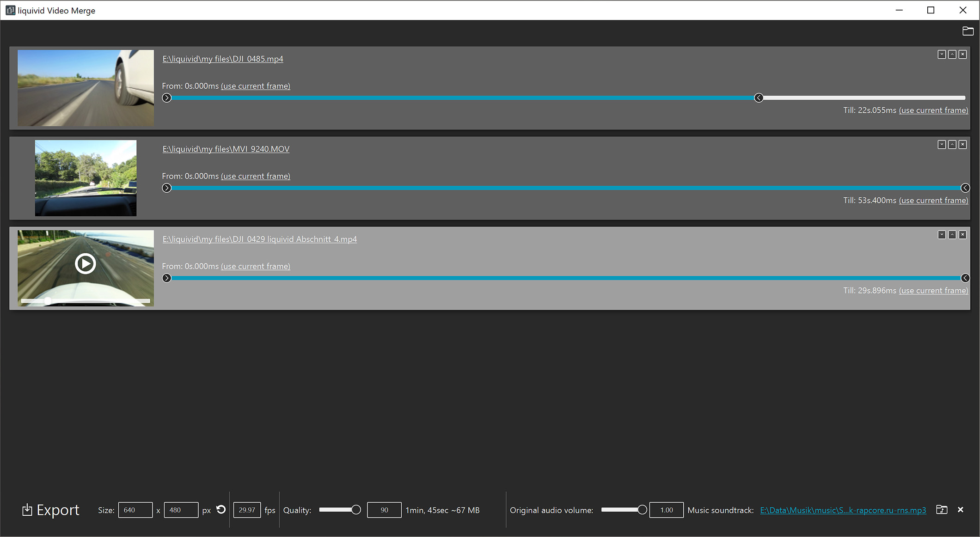Click the video width input showing 640
This screenshot has height=537, width=980.
[135, 510]
